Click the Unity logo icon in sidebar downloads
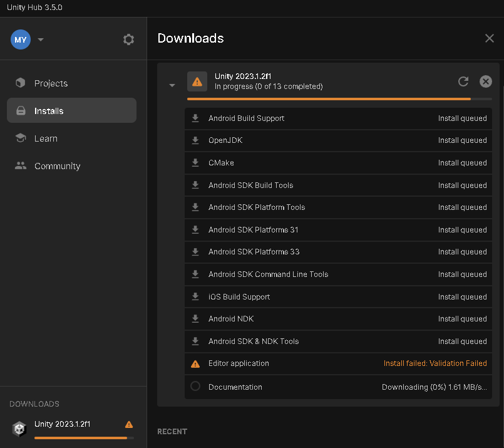 [19, 429]
